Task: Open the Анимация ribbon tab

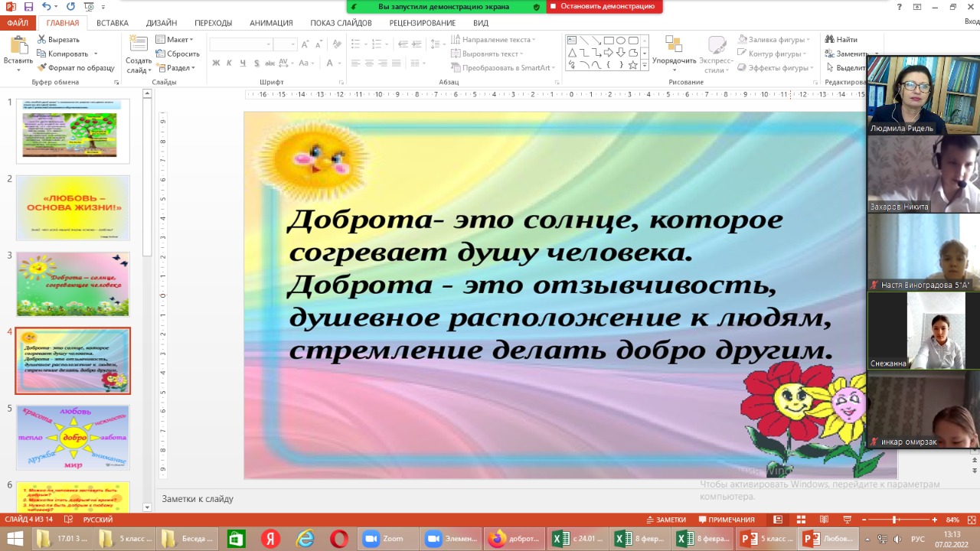Action: click(271, 23)
